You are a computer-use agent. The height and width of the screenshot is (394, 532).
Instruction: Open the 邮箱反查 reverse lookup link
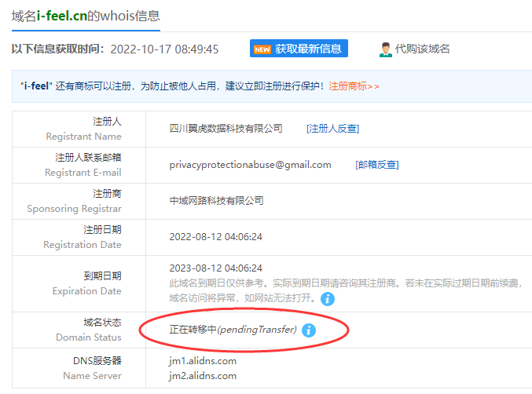point(377,165)
